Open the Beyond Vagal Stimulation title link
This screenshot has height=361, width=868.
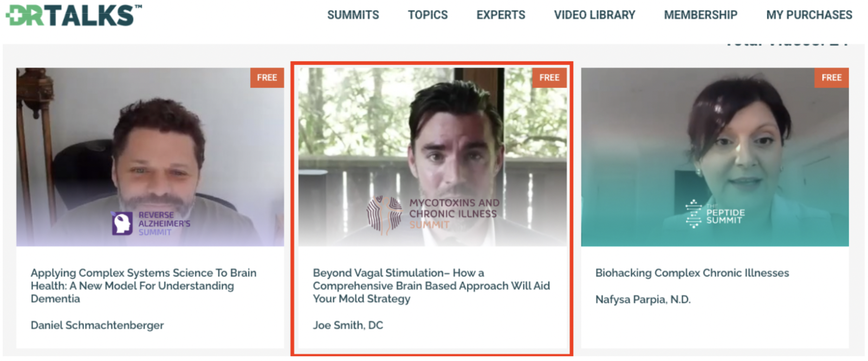click(x=431, y=286)
